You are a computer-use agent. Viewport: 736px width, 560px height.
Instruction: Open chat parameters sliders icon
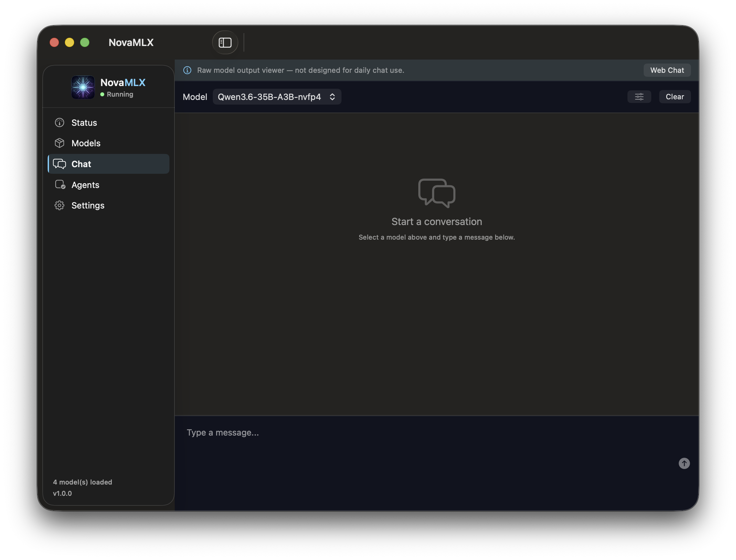click(x=639, y=97)
